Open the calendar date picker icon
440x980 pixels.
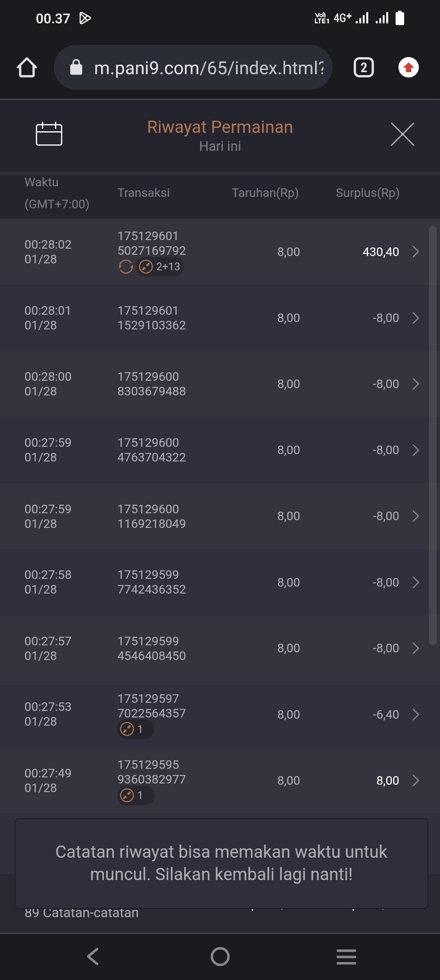(x=49, y=134)
